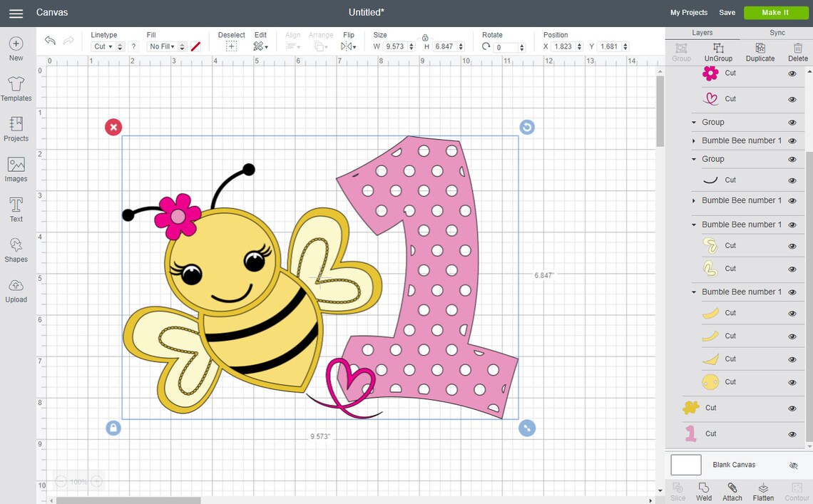Image resolution: width=813 pixels, height=504 pixels.
Task: Click the zoom in plus button
Action: (x=96, y=482)
